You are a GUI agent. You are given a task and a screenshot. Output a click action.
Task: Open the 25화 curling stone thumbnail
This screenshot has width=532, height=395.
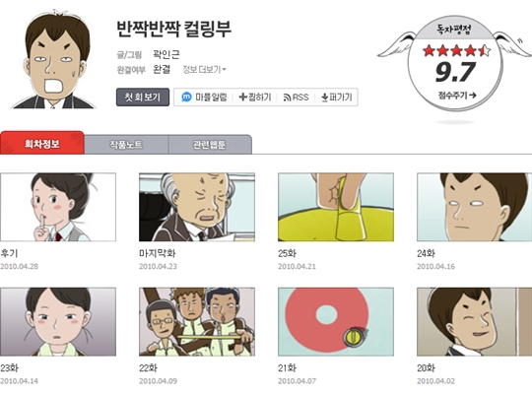336,207
